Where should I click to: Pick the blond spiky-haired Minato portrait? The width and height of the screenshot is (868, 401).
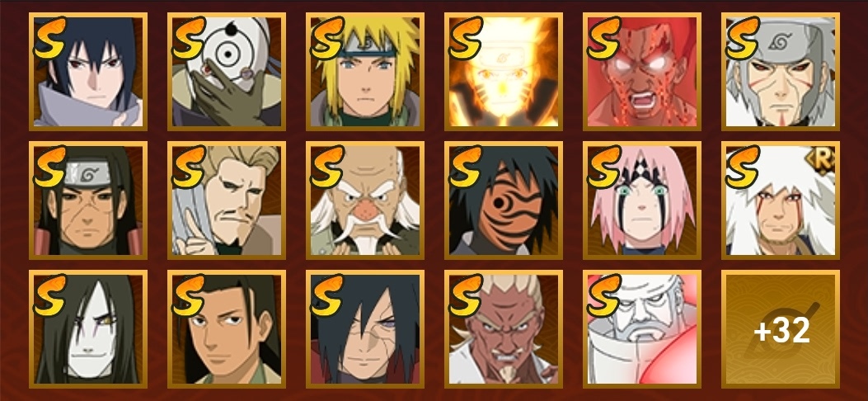365,72
